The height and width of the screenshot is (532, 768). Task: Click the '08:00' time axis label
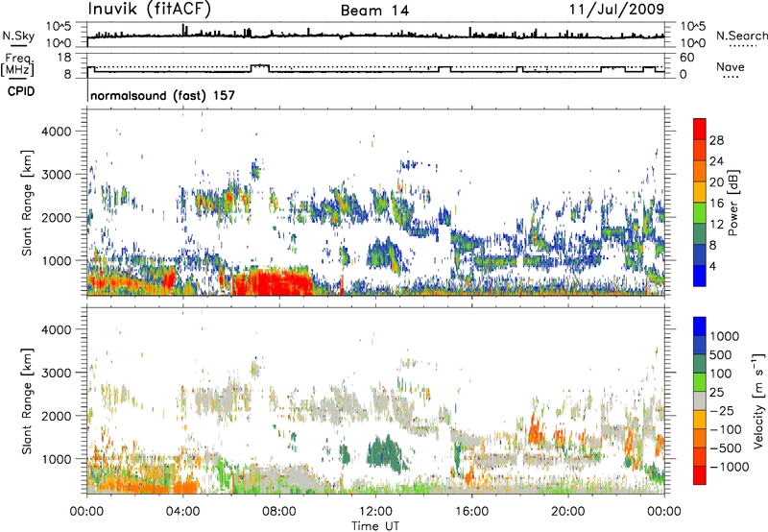[x=279, y=512]
